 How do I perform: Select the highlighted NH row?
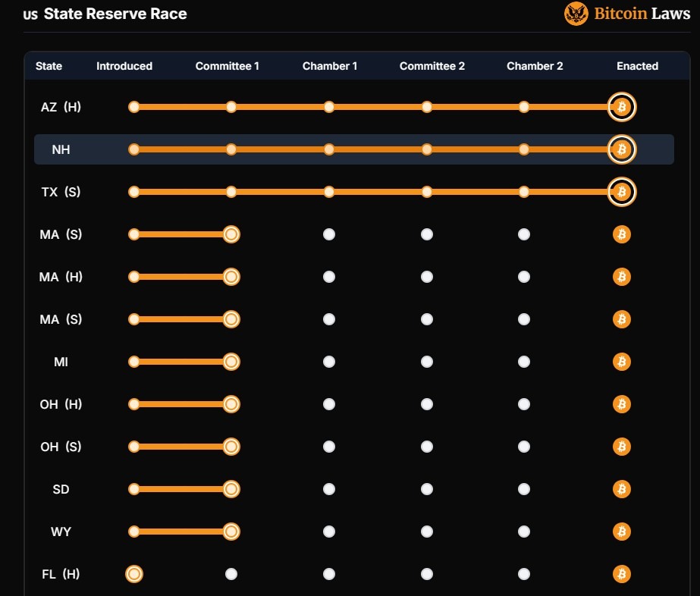353,149
